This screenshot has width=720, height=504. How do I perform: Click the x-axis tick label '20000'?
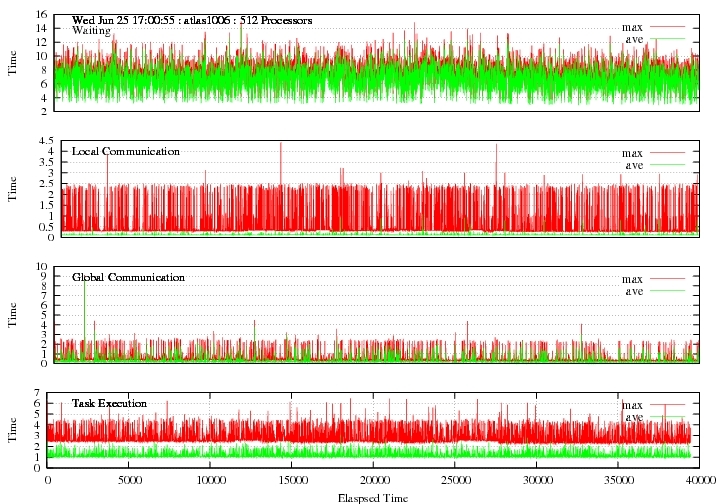pyautogui.click(x=375, y=480)
